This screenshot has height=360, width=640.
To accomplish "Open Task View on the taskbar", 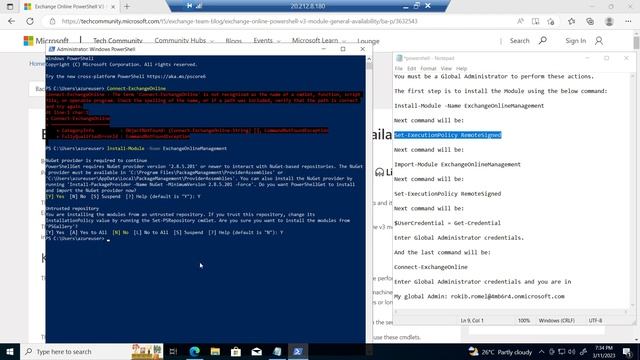I will 173,351.
